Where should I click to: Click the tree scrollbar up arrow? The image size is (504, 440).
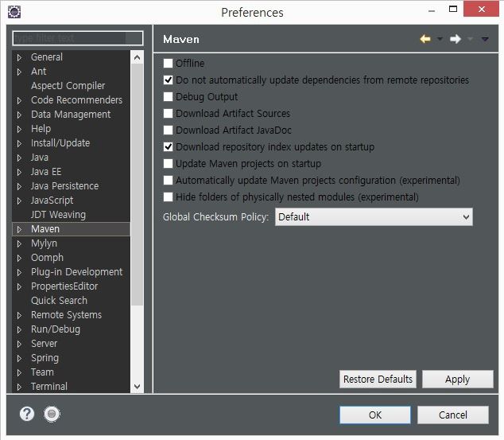pos(137,57)
